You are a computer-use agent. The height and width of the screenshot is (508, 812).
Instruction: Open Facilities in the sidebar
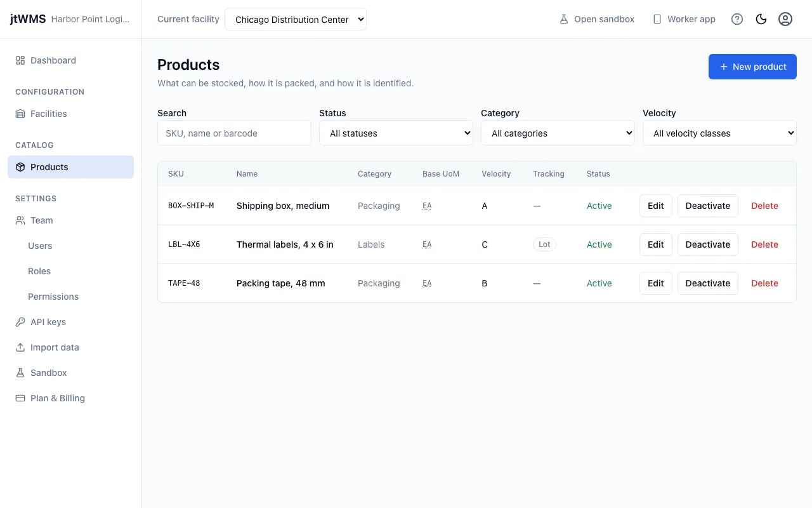[70, 114]
